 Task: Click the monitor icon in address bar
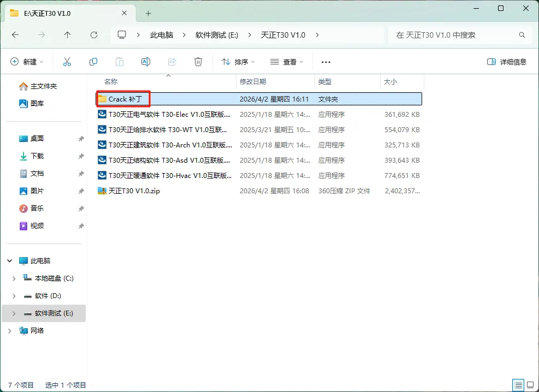point(122,35)
